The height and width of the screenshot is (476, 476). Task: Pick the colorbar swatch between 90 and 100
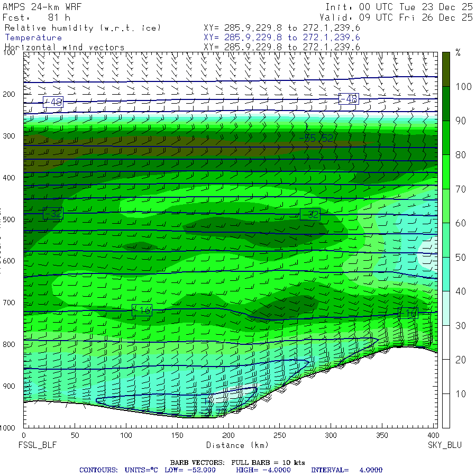pos(446,104)
